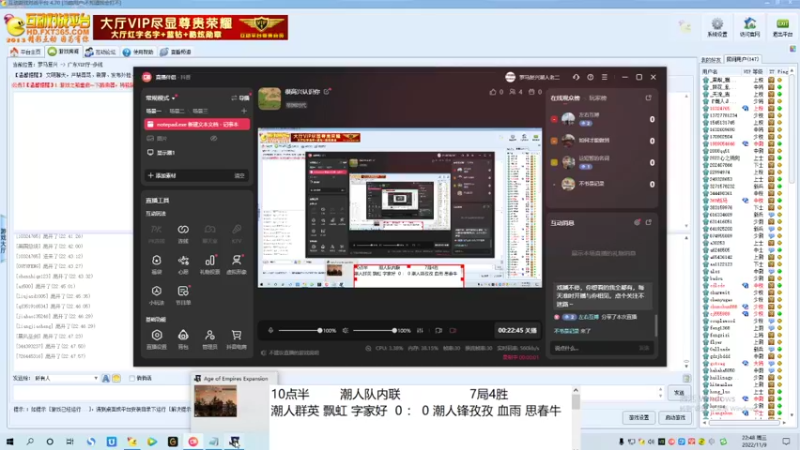Switch to Scene 2 tab

coord(177,111)
